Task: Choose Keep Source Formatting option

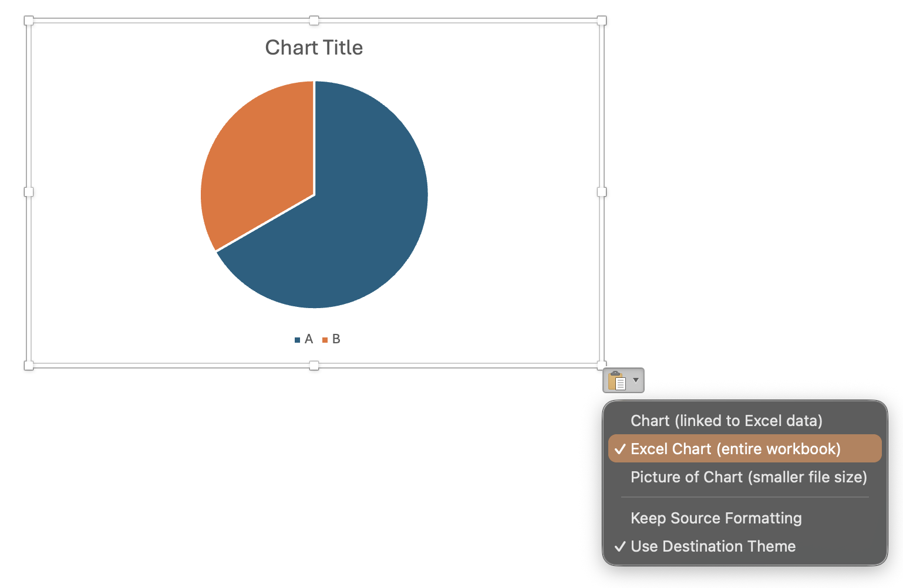Action: point(716,518)
